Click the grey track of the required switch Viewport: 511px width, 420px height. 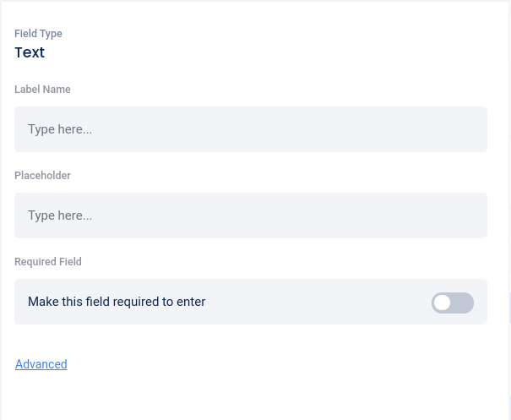tap(463, 303)
